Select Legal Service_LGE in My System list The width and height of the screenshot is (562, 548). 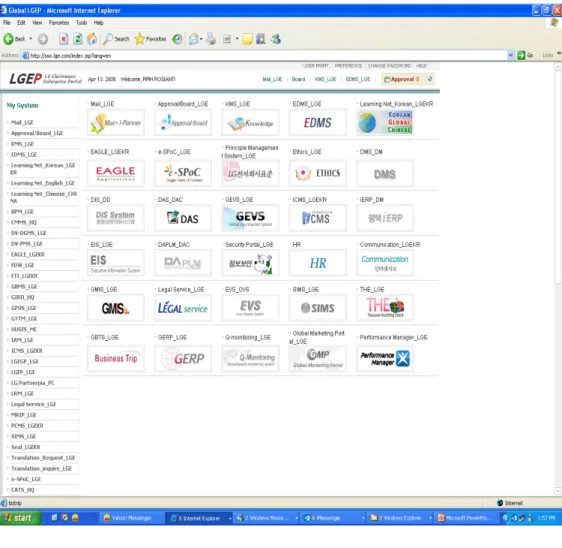[33, 404]
